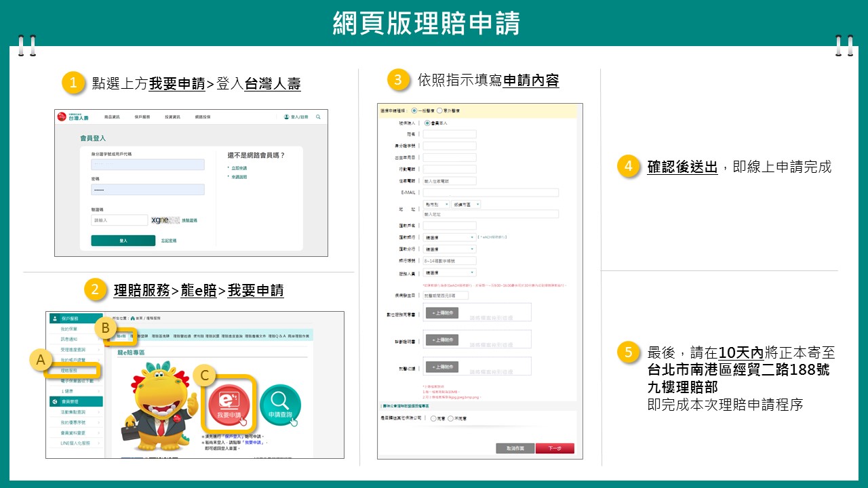Viewport: 868px width, 488px height.
Task: Click the 銀行帳號 input field
Action: point(450,260)
